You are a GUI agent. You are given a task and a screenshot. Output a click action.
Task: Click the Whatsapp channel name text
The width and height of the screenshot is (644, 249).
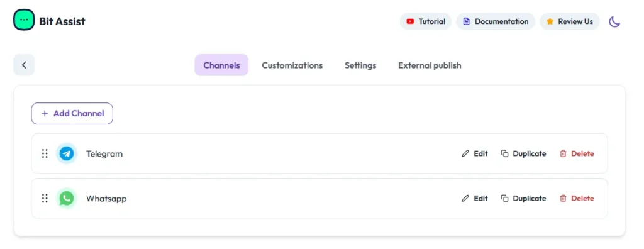tap(106, 199)
